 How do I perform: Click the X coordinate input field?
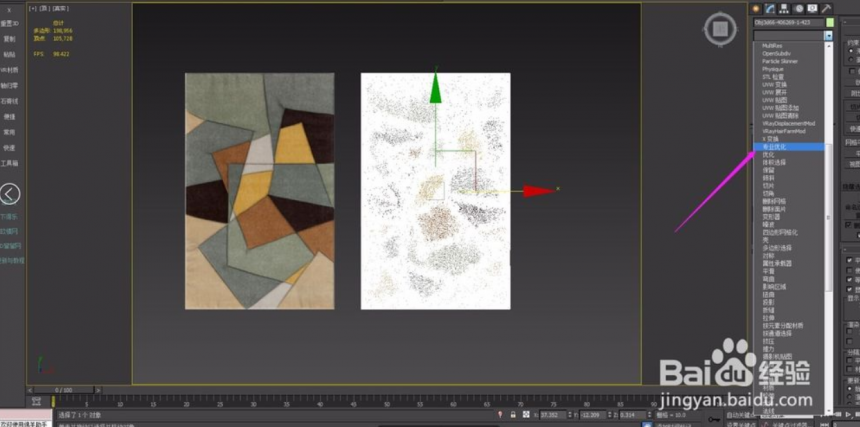551,415
